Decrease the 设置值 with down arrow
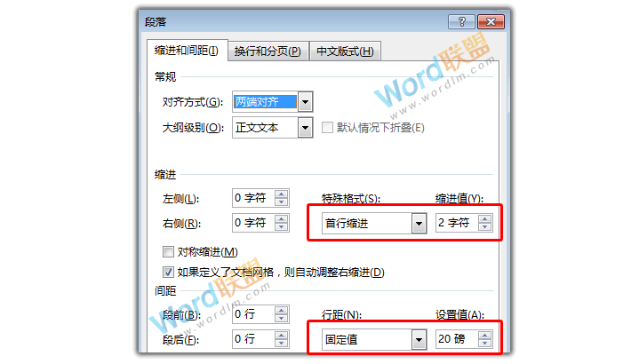This screenshot has width=631, height=364. tap(485, 343)
